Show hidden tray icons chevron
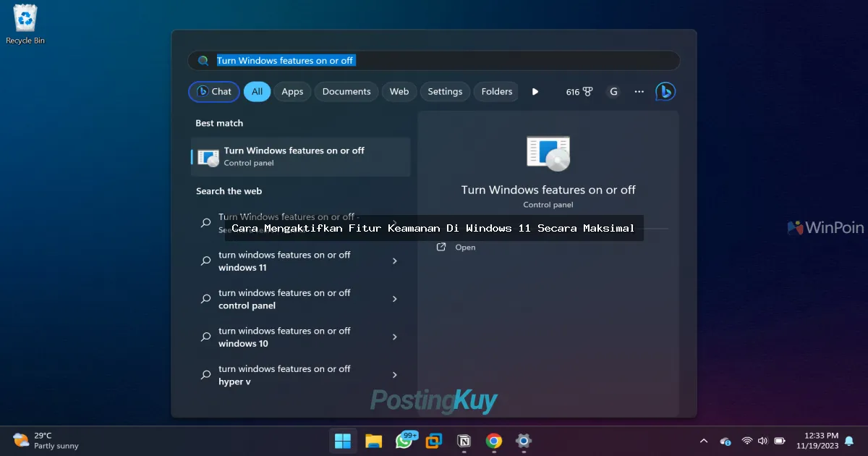 click(x=704, y=441)
